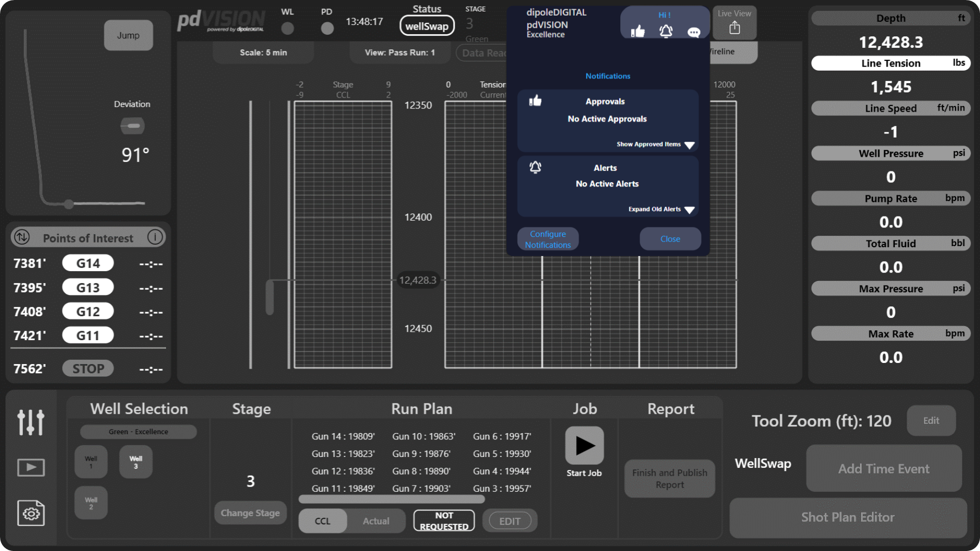Open the video playback icon in sidebar
Image resolution: width=980 pixels, height=551 pixels.
[31, 467]
